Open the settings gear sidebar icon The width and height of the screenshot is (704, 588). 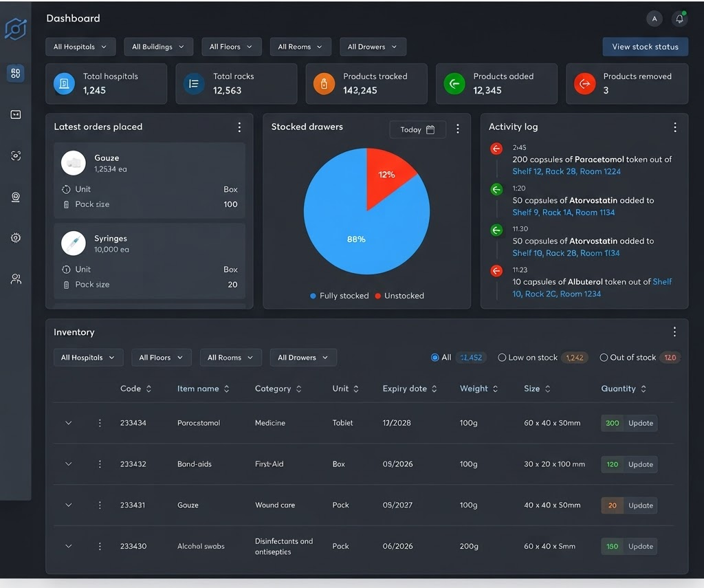pyautogui.click(x=16, y=238)
